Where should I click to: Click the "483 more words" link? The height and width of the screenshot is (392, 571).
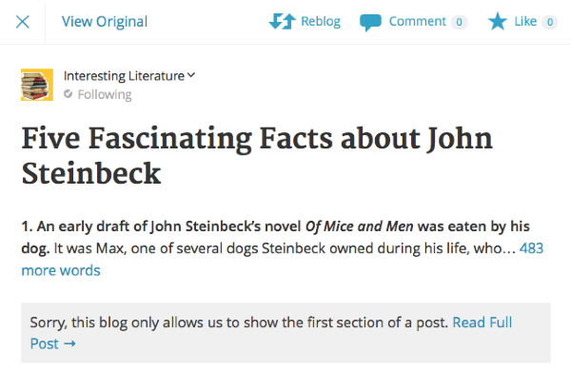click(60, 270)
